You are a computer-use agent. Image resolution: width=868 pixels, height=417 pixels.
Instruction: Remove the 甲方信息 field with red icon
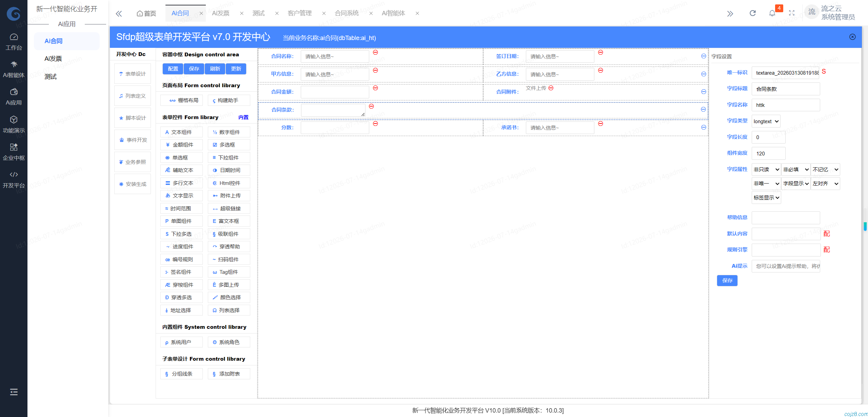(x=375, y=70)
